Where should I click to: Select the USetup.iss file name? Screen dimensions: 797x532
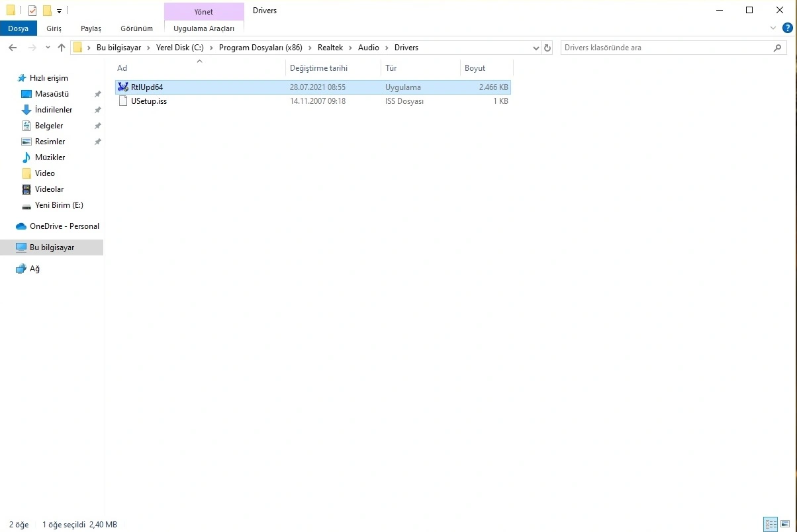pyautogui.click(x=149, y=101)
